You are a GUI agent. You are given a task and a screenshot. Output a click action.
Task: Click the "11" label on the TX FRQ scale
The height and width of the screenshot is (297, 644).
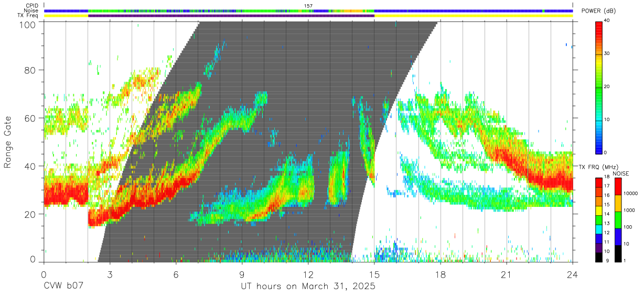click(x=607, y=242)
